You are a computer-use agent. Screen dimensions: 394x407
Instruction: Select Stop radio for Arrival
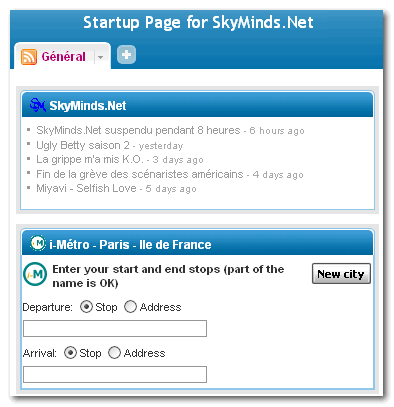point(70,353)
